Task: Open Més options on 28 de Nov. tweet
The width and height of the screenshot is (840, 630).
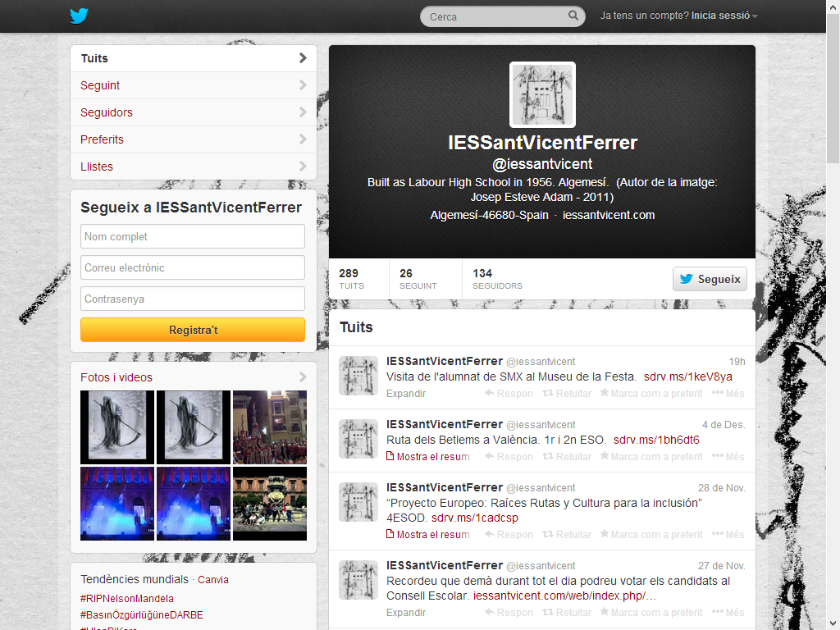Action: click(x=728, y=535)
